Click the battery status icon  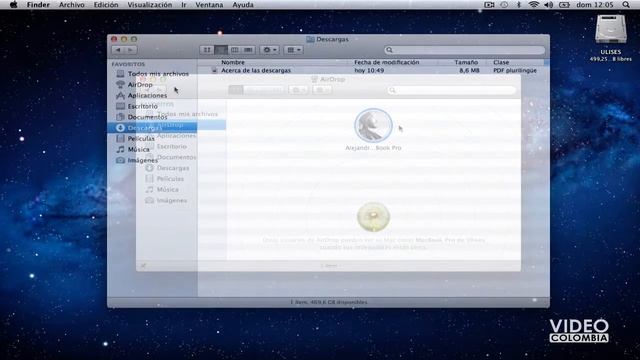[x=564, y=5]
